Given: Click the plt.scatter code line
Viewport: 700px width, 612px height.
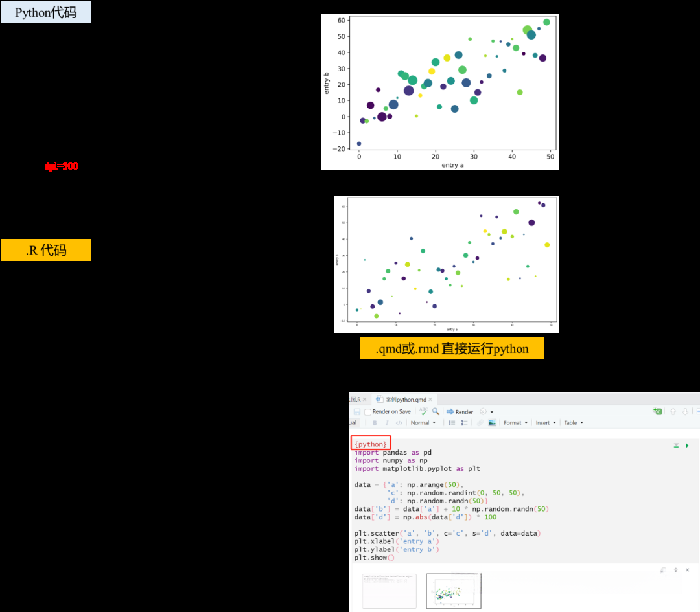Looking at the screenshot, I should tap(447, 533).
